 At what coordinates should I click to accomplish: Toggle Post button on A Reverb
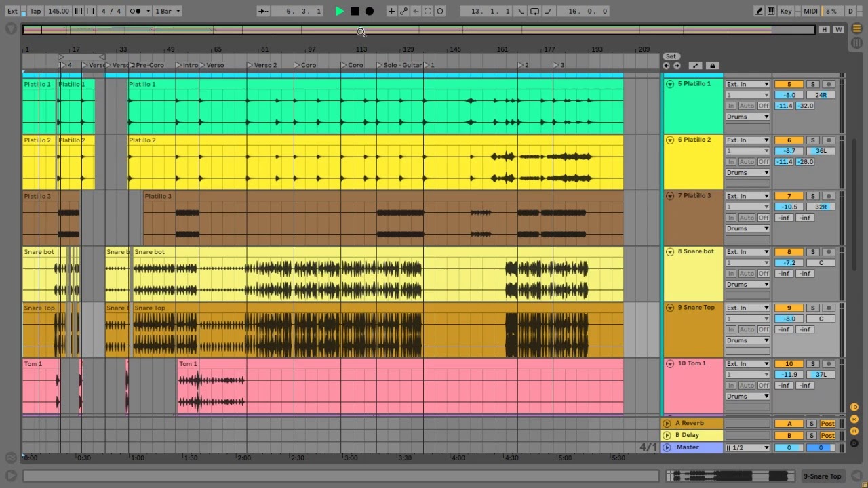click(x=827, y=423)
